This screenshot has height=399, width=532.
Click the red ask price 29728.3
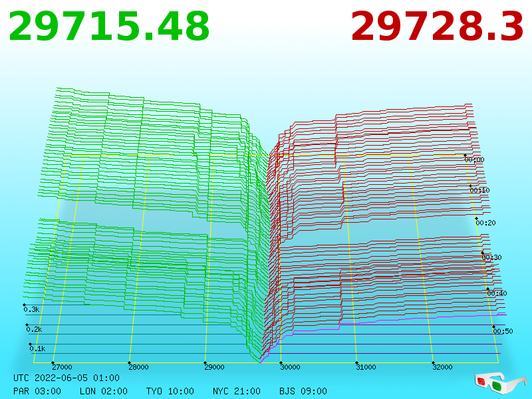point(438,27)
